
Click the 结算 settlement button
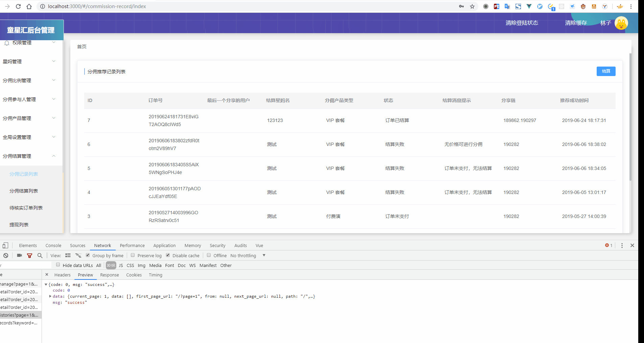coord(606,71)
